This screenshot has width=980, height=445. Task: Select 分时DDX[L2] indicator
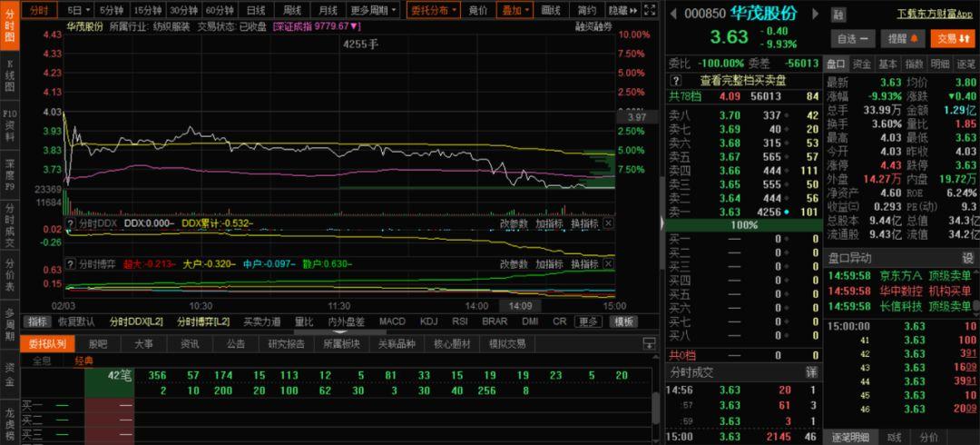(x=136, y=321)
